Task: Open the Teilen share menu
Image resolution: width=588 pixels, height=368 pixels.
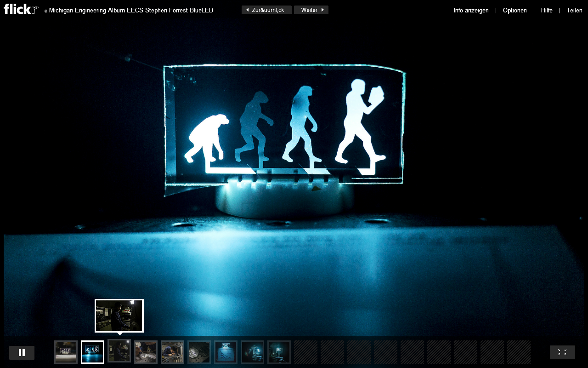Action: coord(574,10)
